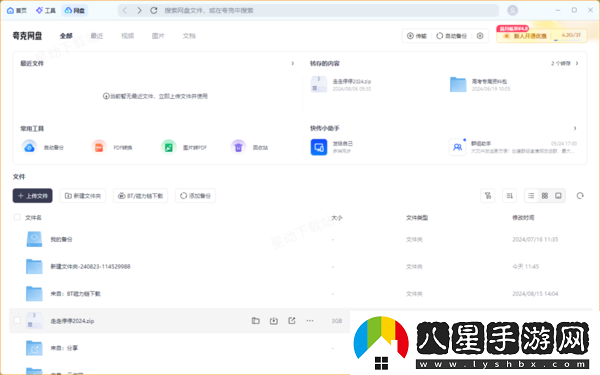The width and height of the screenshot is (600, 375).
Task: Reload using the refresh icon beside search
Action: pos(154,10)
